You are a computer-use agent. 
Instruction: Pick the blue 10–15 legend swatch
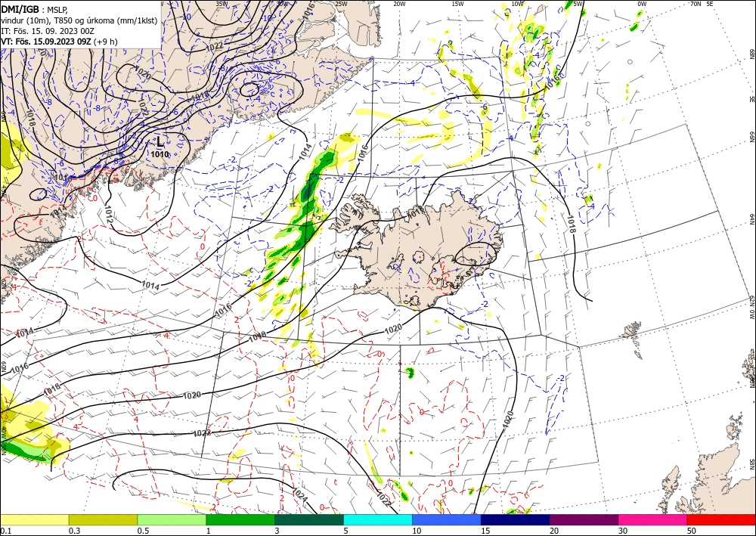447,519
